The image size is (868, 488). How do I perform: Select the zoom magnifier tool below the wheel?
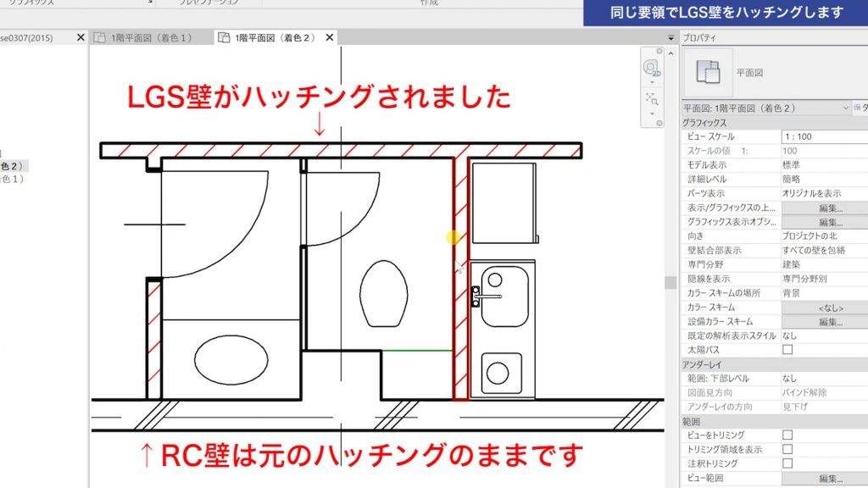tap(653, 98)
